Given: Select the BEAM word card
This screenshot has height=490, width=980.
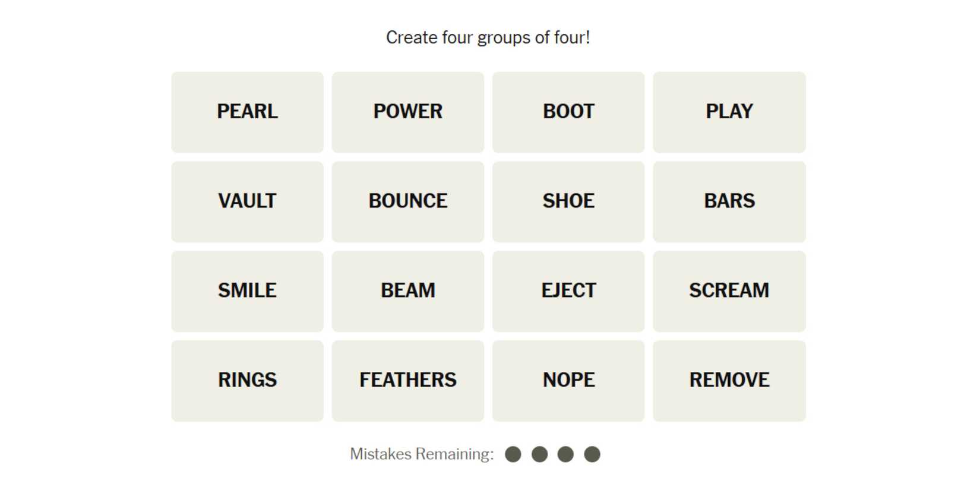Looking at the screenshot, I should pyautogui.click(x=407, y=291).
